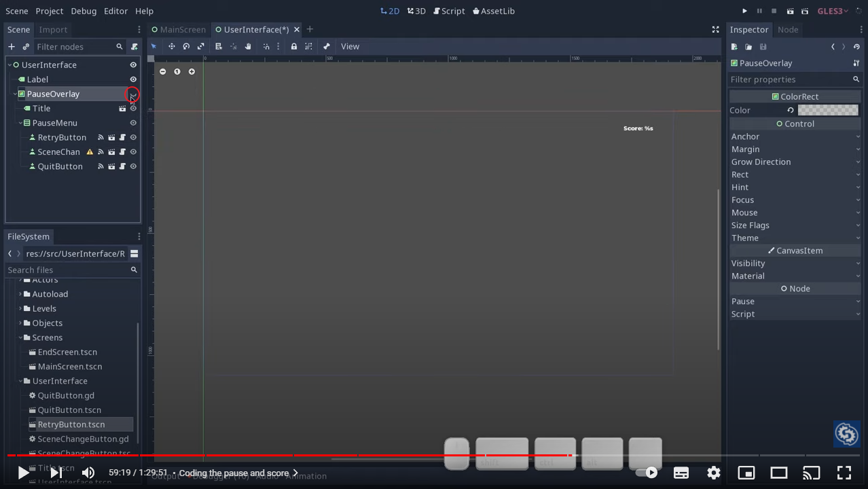Select the Move mode tool
The height and width of the screenshot is (489, 868).
click(x=171, y=46)
